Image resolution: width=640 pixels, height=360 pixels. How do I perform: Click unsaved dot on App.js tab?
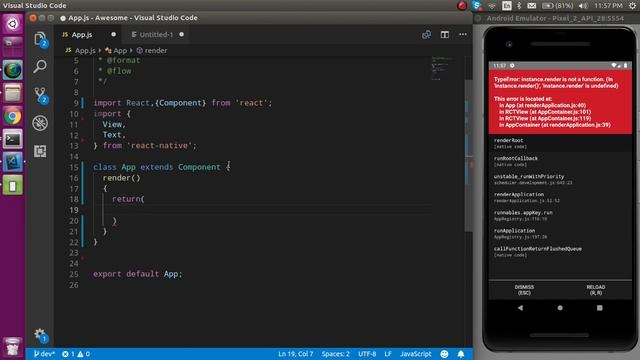coord(113,34)
